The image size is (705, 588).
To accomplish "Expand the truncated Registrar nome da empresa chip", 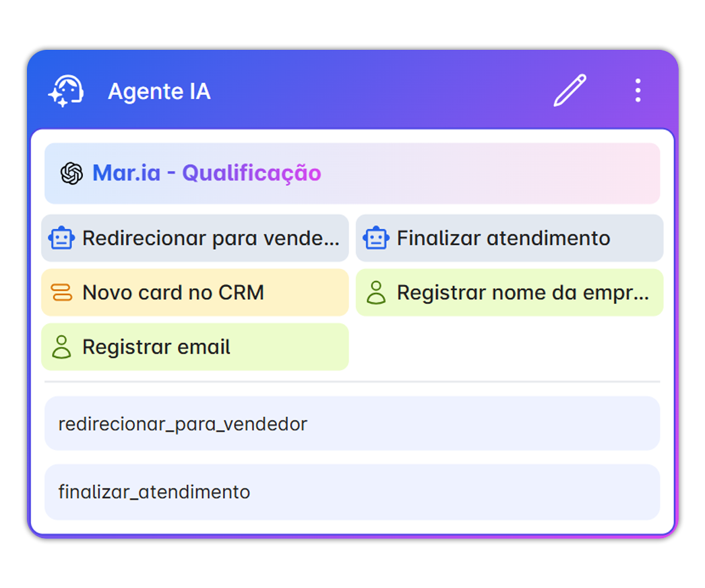I will pos(510,292).
